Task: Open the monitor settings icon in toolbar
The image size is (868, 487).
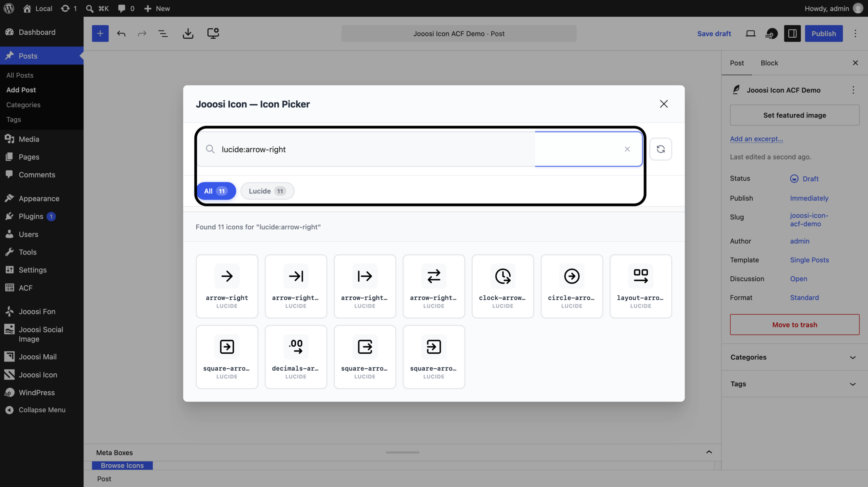Action: tap(213, 34)
